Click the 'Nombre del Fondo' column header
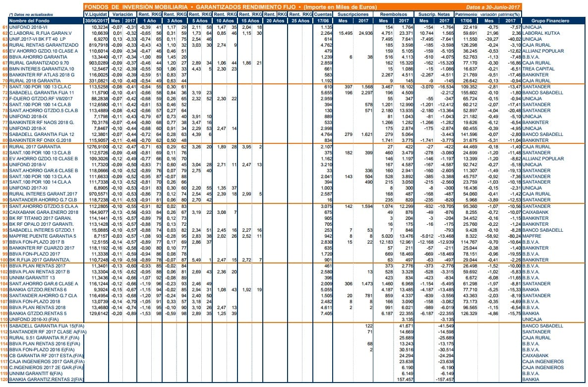588x387 pixels. point(25,21)
